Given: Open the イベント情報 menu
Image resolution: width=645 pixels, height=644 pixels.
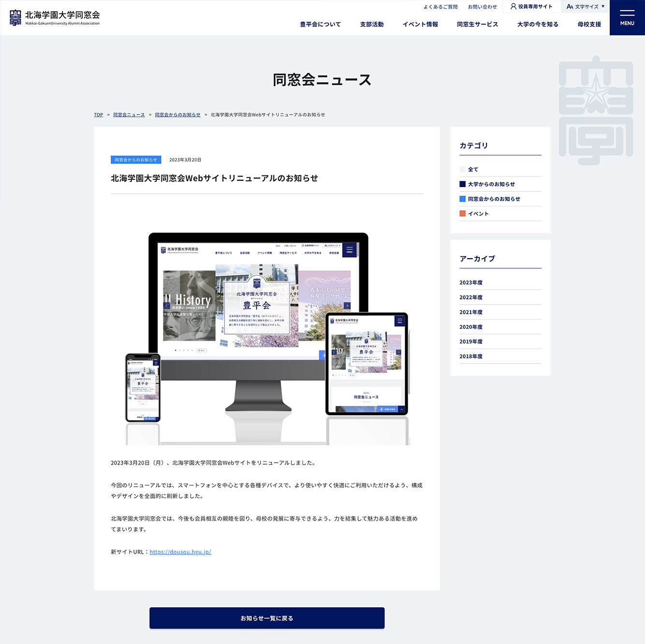Looking at the screenshot, I should click(420, 24).
